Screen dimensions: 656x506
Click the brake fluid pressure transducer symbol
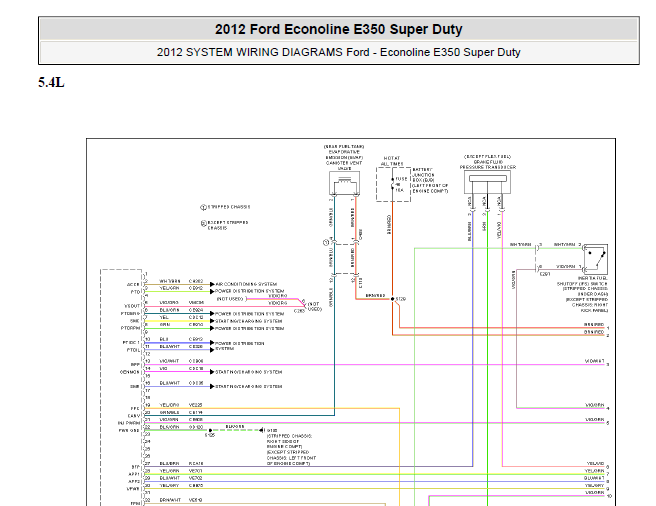click(487, 182)
